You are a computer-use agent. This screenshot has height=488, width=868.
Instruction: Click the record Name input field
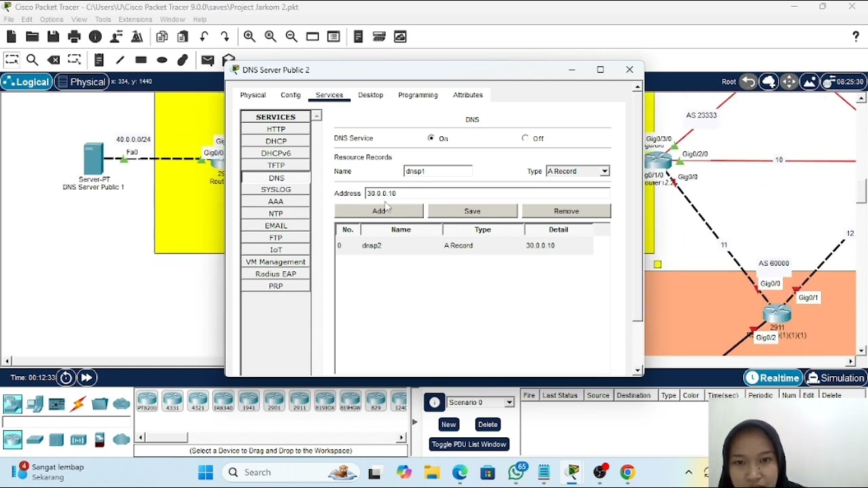pos(438,171)
